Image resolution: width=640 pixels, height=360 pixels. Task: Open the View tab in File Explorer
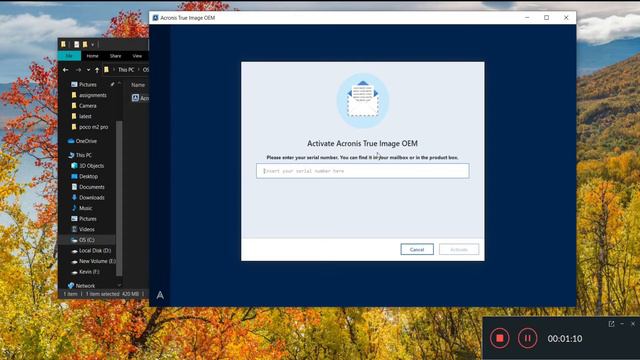[x=137, y=56]
